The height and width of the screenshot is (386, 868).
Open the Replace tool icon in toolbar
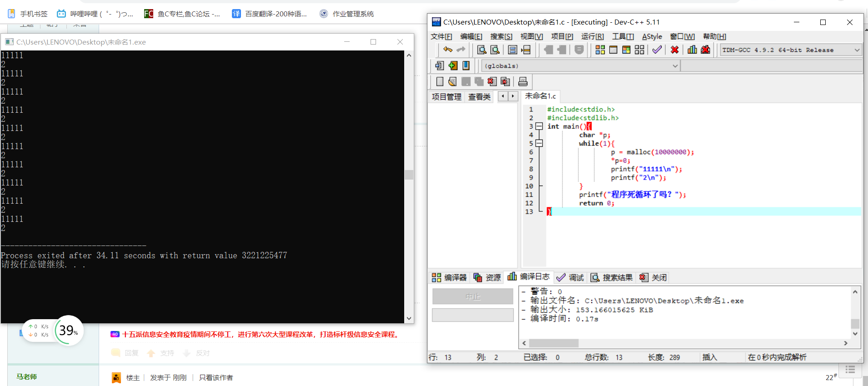pyautogui.click(x=495, y=50)
